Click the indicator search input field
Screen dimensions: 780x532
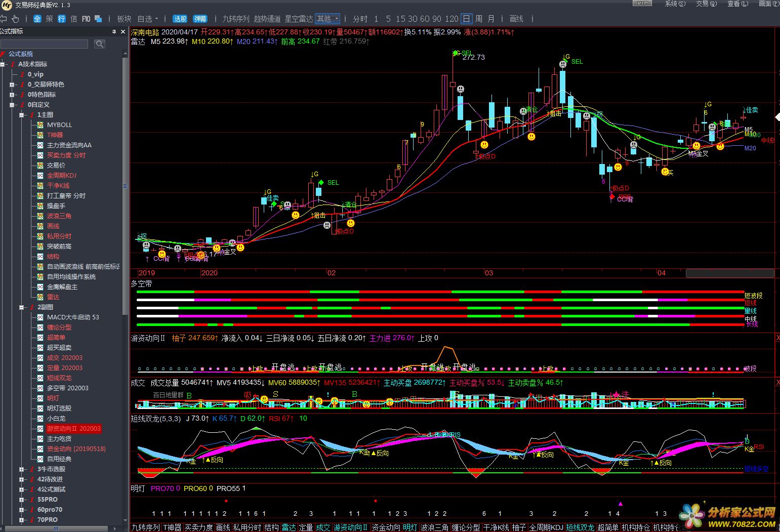click(x=45, y=44)
